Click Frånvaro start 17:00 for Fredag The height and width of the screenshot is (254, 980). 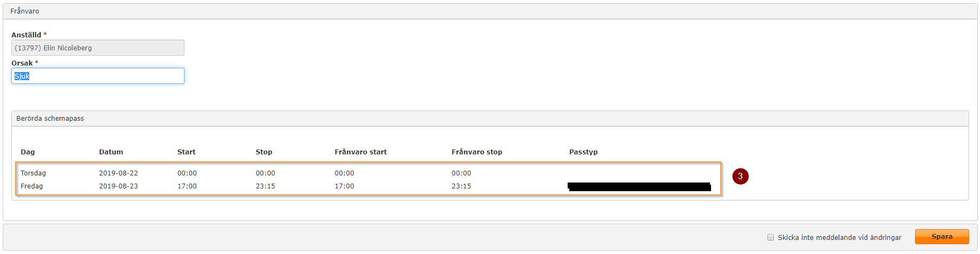(x=344, y=186)
